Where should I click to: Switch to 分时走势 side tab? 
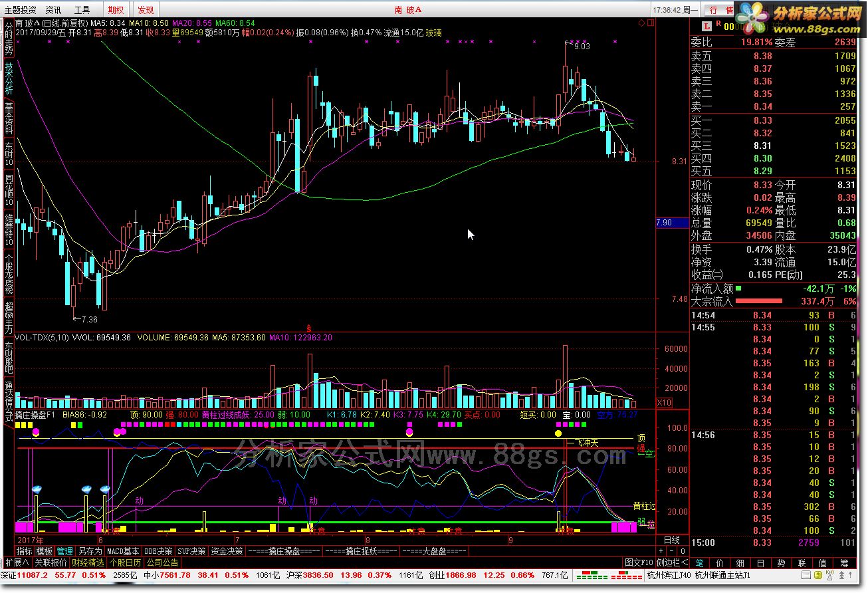tap(9, 39)
